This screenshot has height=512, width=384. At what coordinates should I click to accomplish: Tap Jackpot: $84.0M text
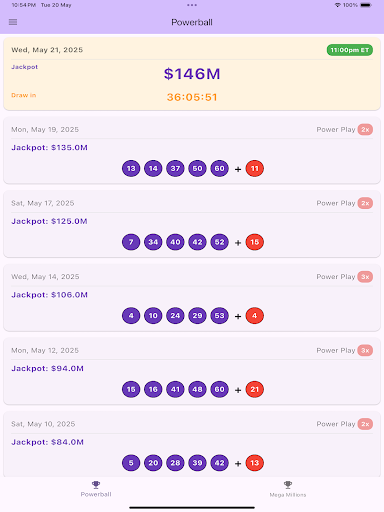tap(48, 442)
